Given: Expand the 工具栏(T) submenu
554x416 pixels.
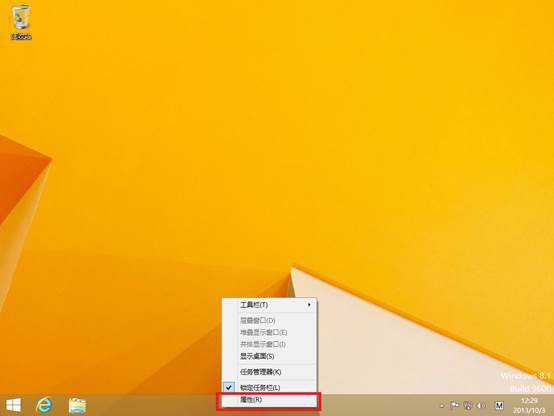Looking at the screenshot, I should pos(269,305).
